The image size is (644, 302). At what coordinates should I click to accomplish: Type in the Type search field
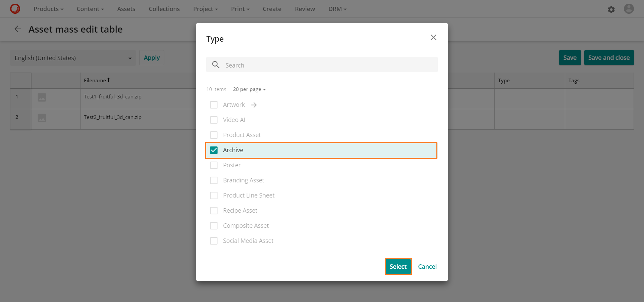[x=329, y=65]
